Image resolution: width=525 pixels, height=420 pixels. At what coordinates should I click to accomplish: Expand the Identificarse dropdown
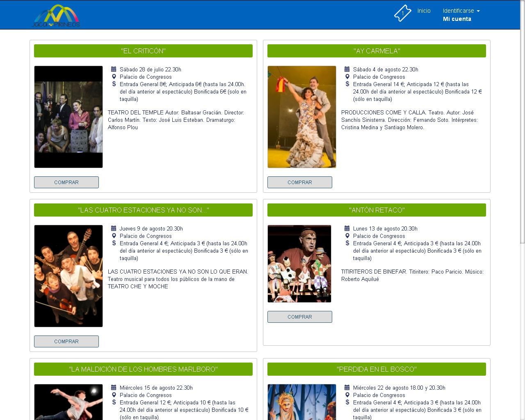tap(461, 11)
